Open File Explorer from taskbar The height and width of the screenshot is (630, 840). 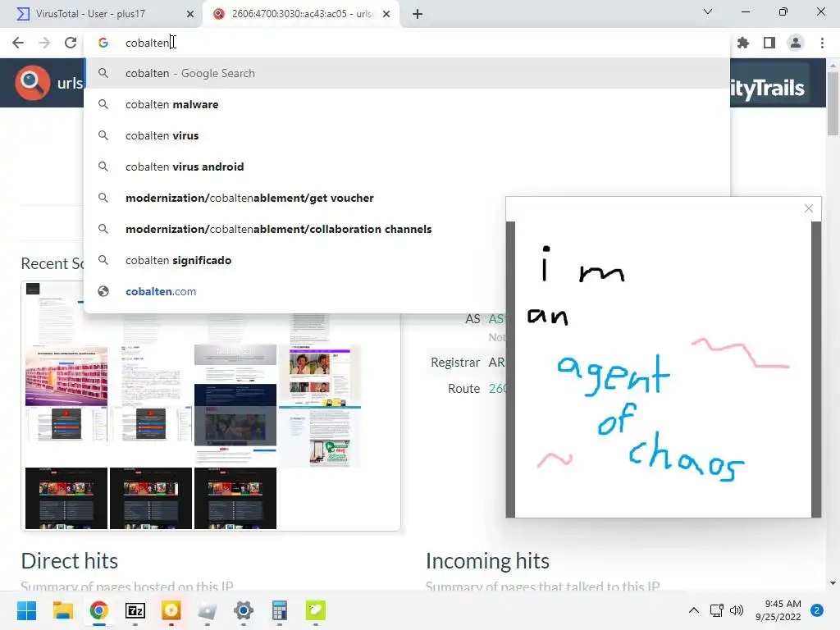[x=62, y=610]
